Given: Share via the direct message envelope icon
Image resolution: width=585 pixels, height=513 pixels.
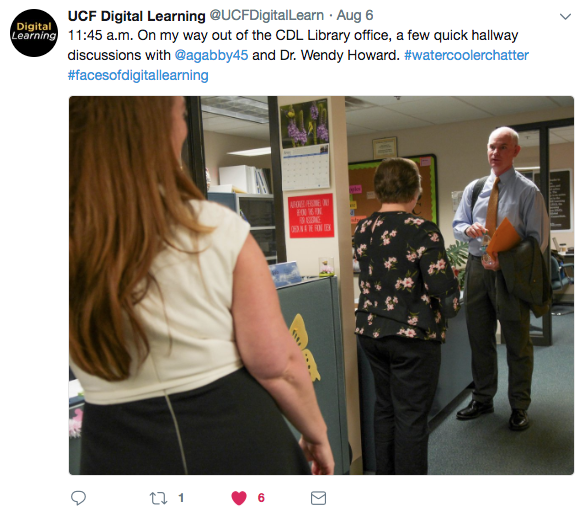Looking at the screenshot, I should click(x=318, y=498).
